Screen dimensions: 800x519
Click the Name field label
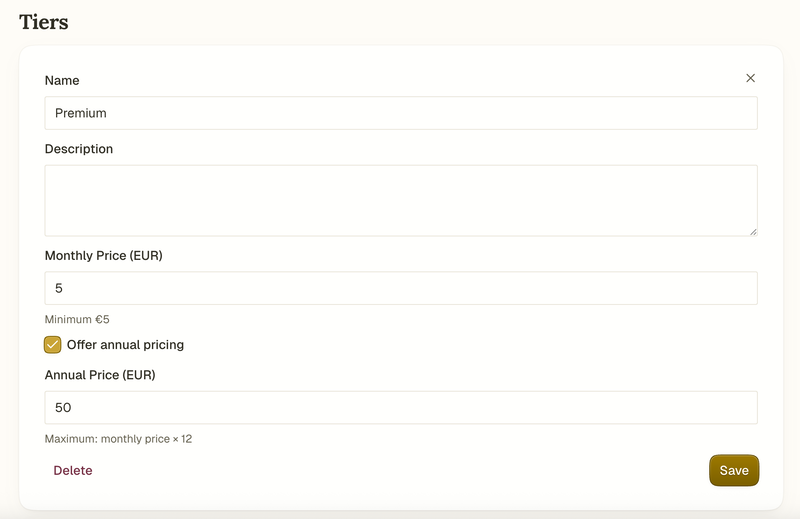[62, 80]
